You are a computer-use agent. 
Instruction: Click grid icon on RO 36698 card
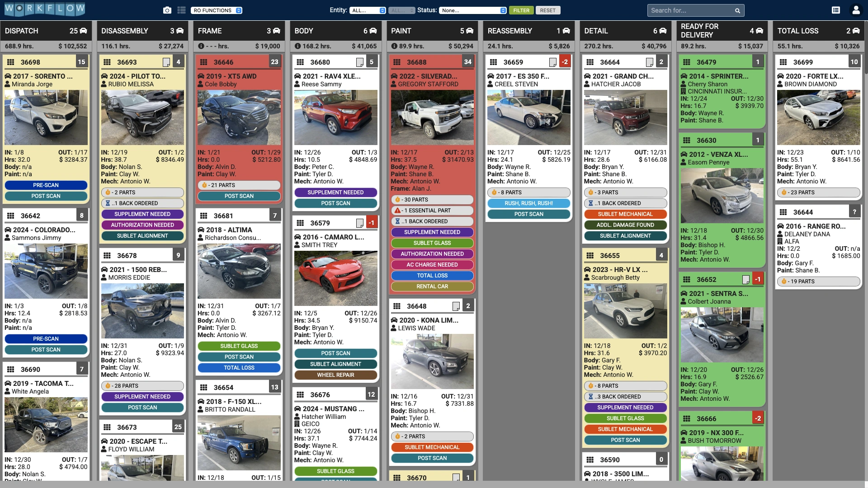11,62
